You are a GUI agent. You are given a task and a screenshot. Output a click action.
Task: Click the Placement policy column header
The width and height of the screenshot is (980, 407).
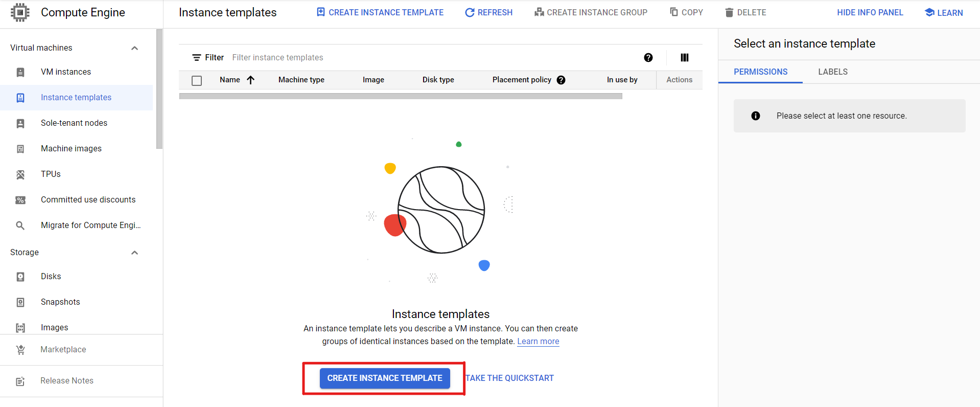(x=522, y=80)
